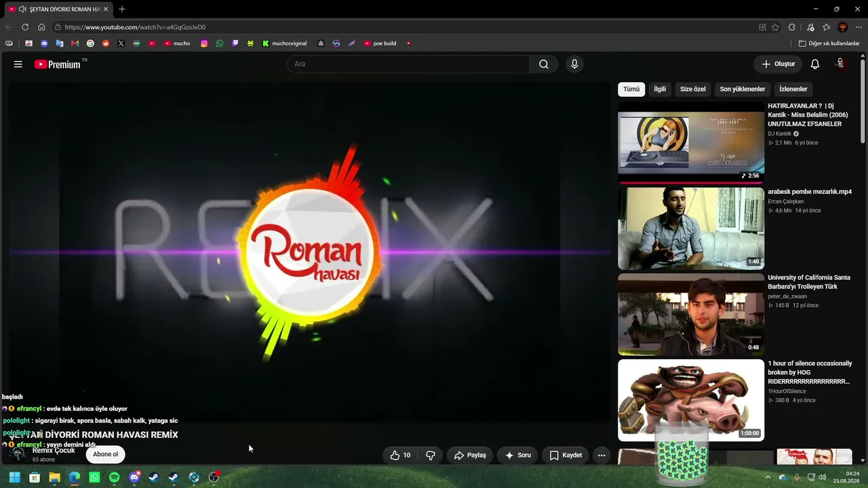868x488 pixels.
Task: Open the peter_de_zwaan channel name
Action: tap(787, 296)
